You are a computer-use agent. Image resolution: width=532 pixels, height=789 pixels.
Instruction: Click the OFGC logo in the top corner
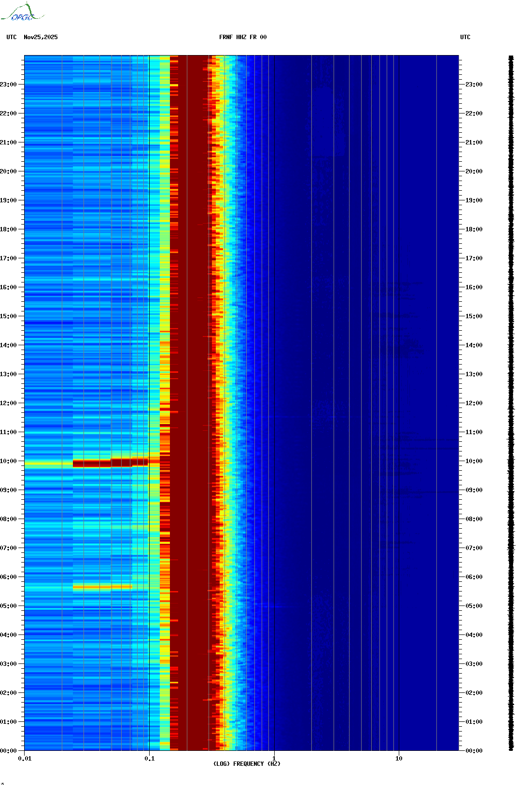[x=22, y=13]
